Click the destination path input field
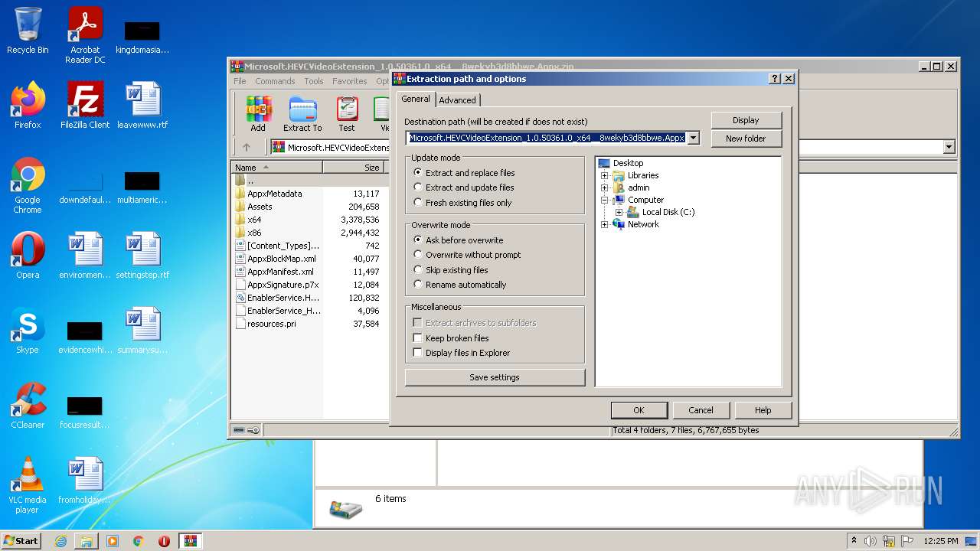Viewport: 980px width, 551px height. point(546,138)
